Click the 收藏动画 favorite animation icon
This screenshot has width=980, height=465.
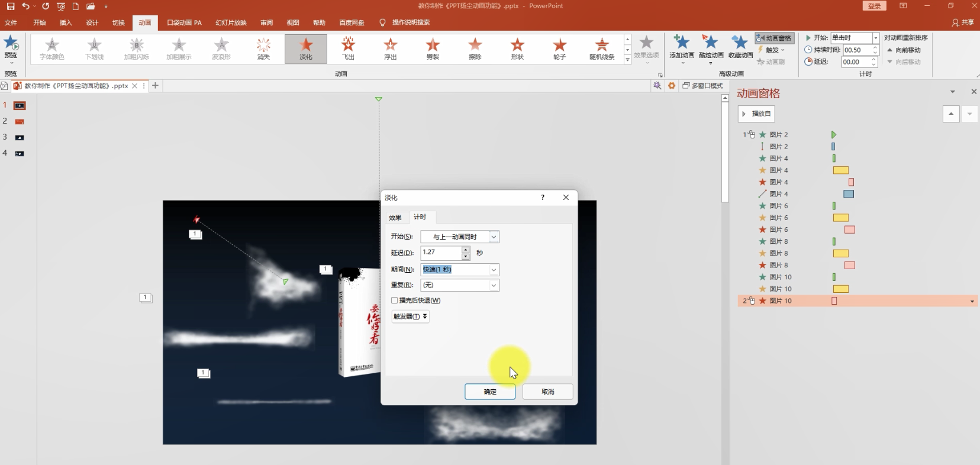[x=740, y=42]
